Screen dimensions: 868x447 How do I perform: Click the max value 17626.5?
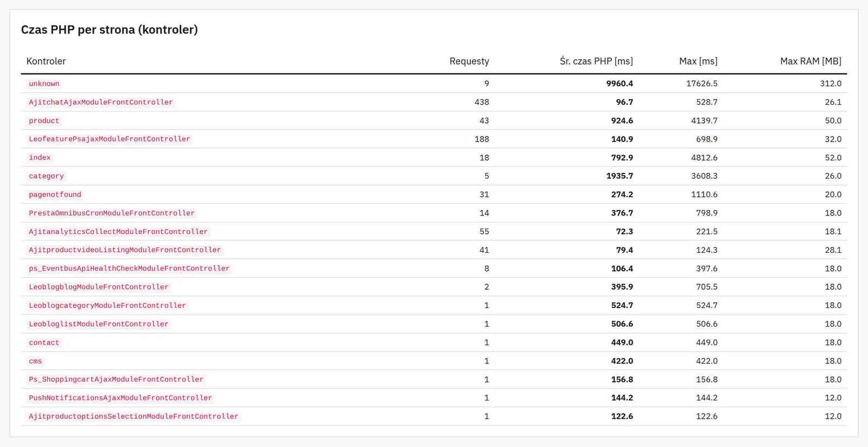point(701,84)
